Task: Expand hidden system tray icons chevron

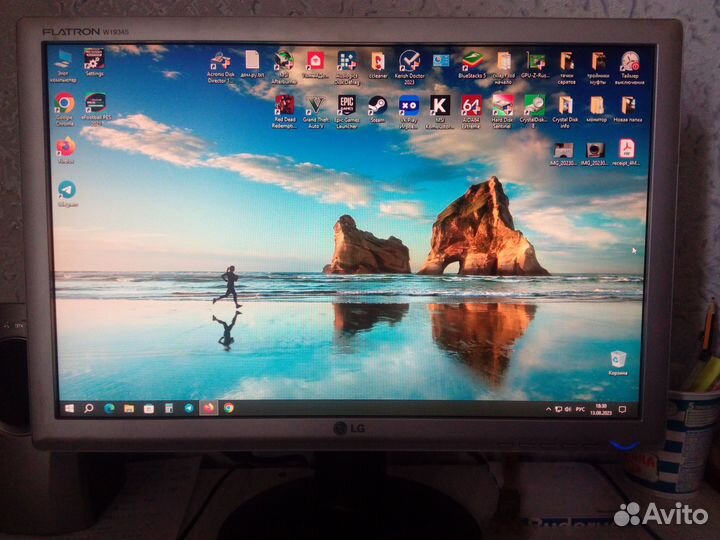Action: (546, 409)
